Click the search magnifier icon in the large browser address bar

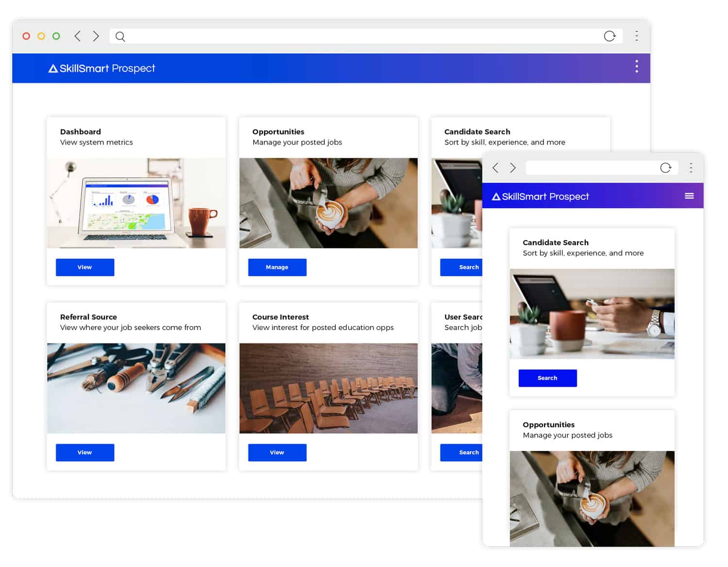coord(120,36)
